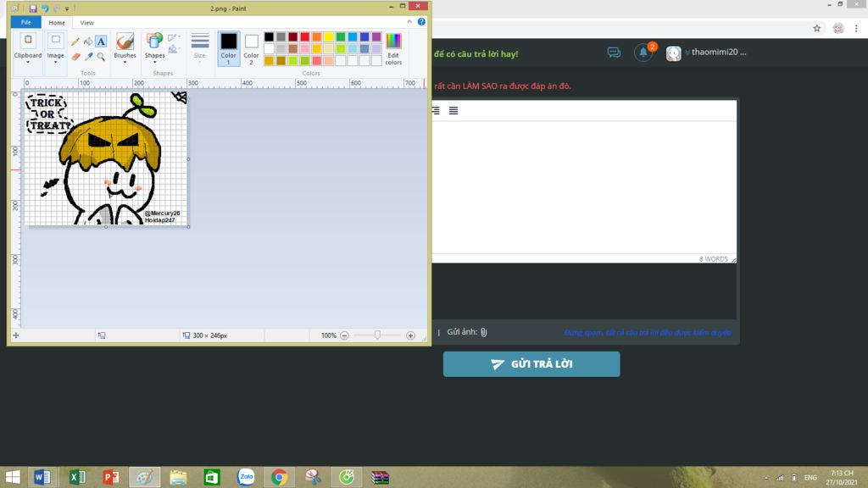Click the GỬI TRẢ LỜI button
This screenshot has height=488, width=868.
point(531,364)
